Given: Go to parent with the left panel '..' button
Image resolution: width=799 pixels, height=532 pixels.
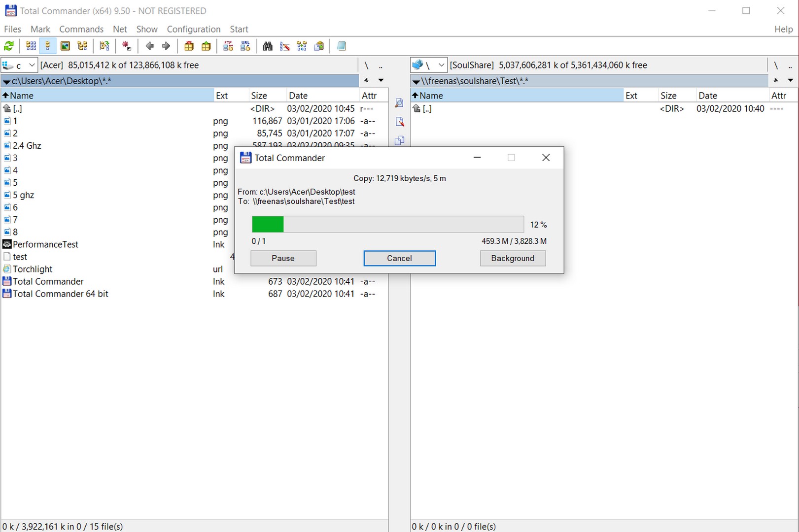Looking at the screenshot, I should [381, 66].
